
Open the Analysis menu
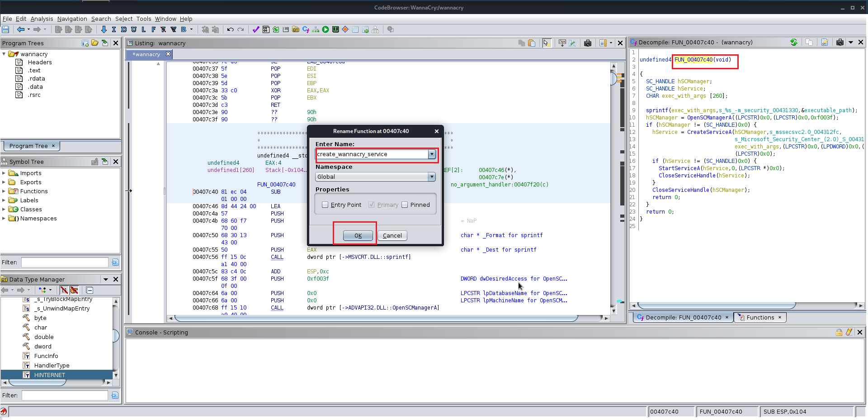[42, 19]
